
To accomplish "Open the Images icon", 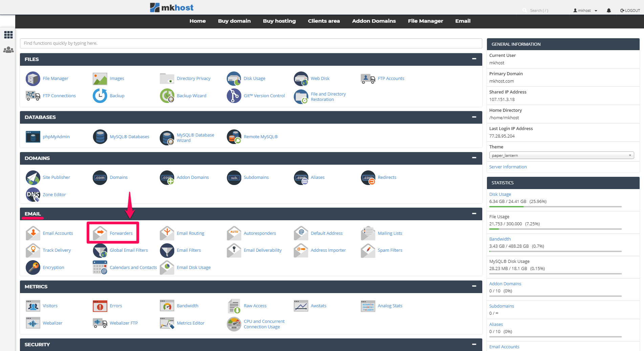I will 100,79.
